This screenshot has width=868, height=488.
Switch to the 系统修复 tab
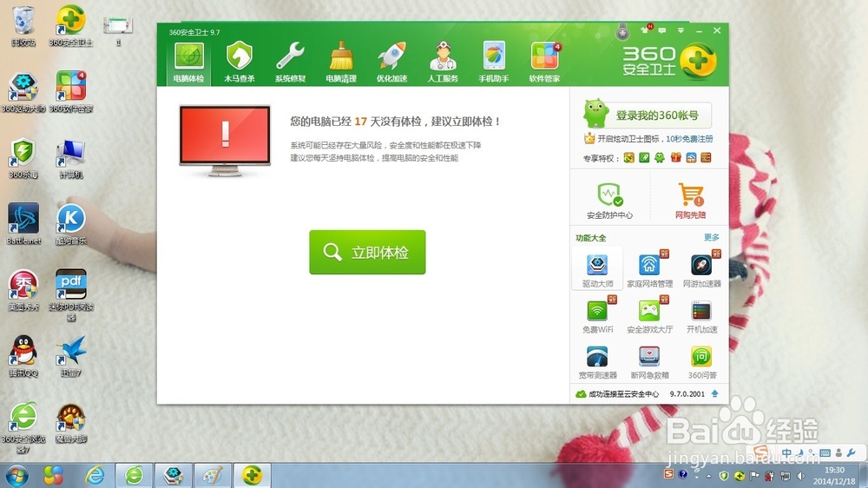pos(290,63)
